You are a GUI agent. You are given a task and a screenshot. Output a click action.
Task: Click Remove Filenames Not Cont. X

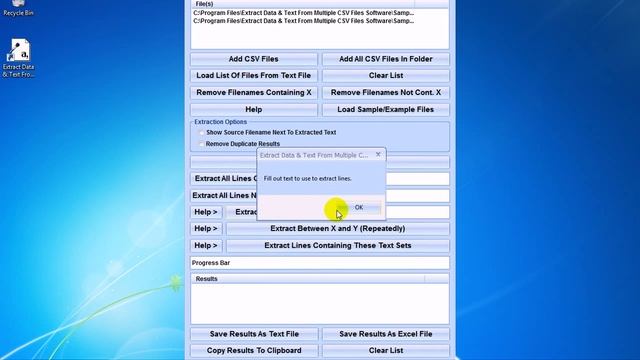tap(386, 93)
